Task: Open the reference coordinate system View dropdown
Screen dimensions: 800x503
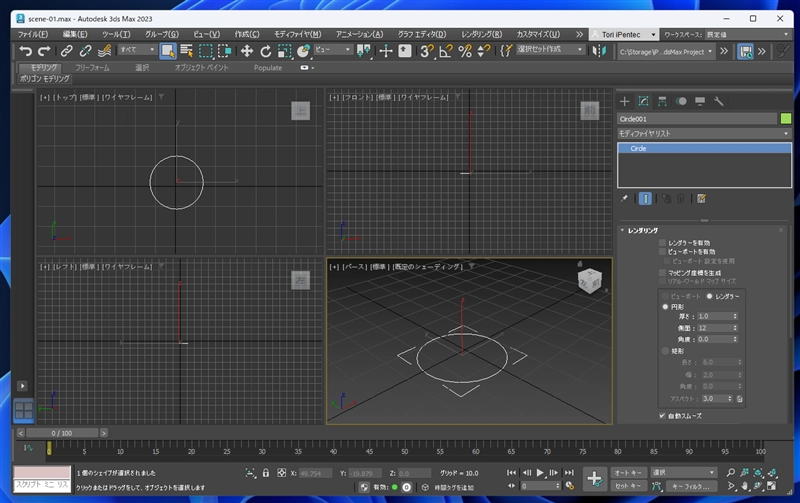Action: point(333,49)
